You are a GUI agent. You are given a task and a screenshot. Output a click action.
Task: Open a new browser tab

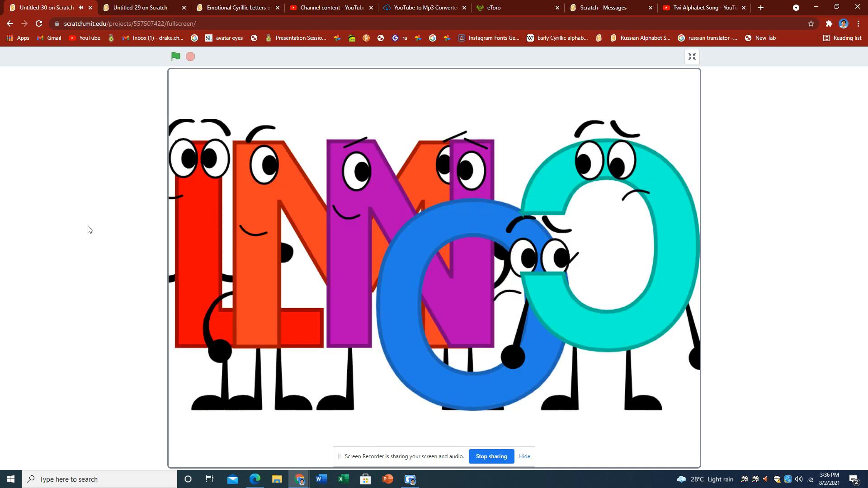coord(761,8)
